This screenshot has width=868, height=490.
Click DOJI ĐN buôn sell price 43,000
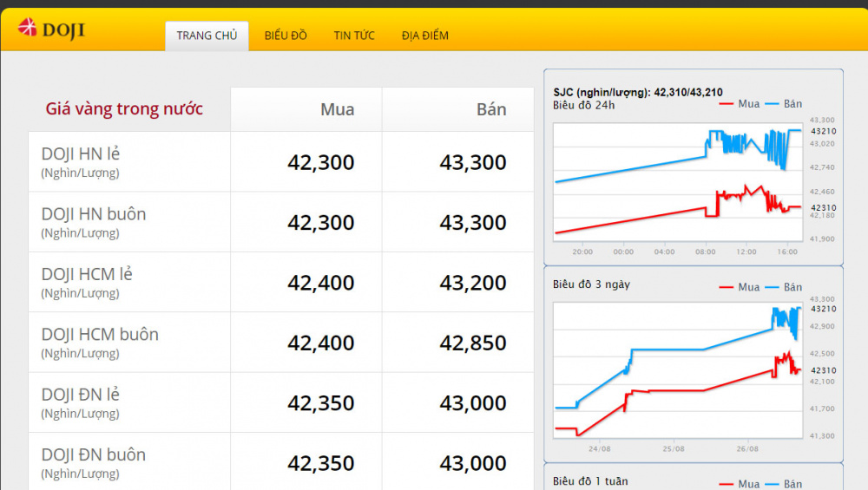pos(473,464)
